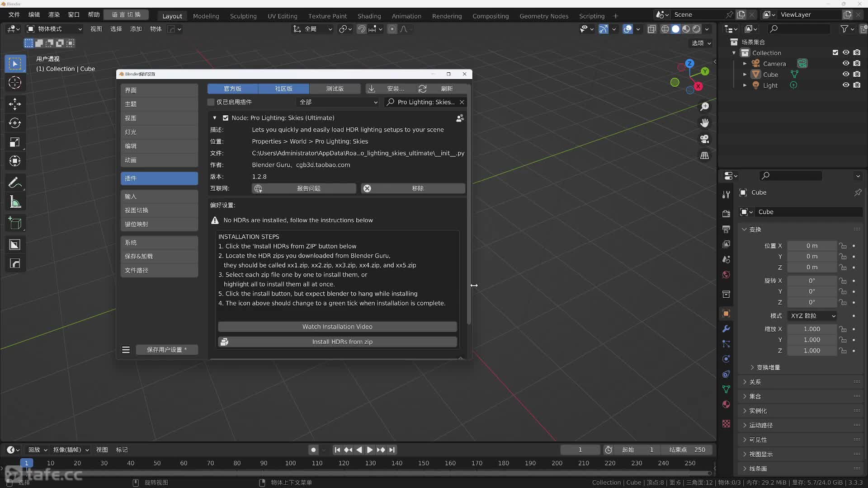
Task: Click 移除 to remove the addon
Action: (x=413, y=188)
